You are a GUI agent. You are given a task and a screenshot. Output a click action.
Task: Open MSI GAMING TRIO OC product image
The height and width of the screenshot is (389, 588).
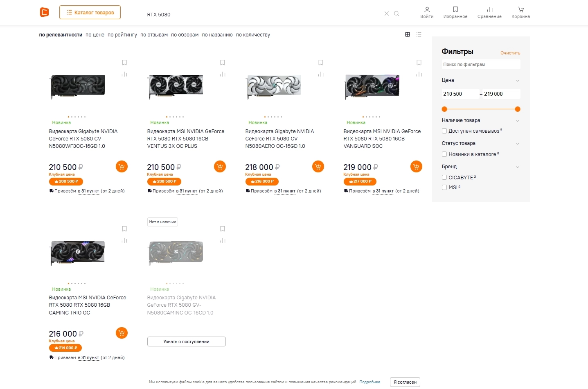click(x=77, y=253)
